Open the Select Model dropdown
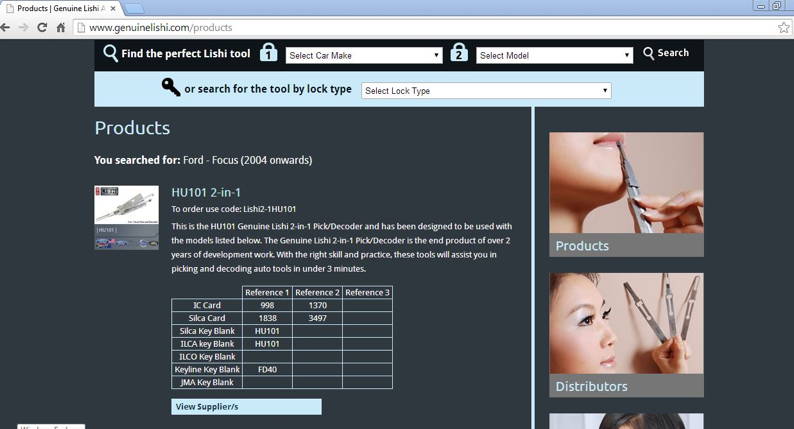Viewport: 794px width, 429px height. (x=554, y=55)
